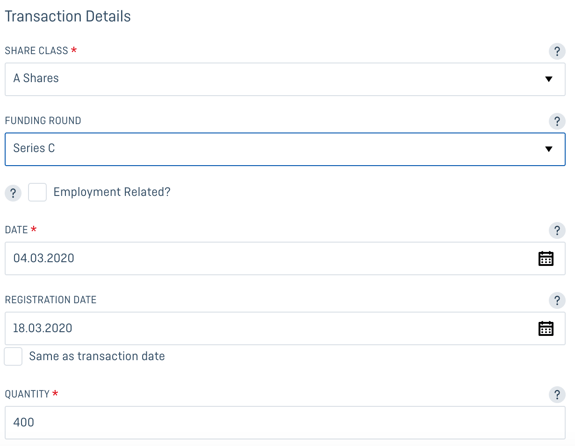Focus the Registration Date field 18.03.2020
575x446 pixels.
(285, 328)
